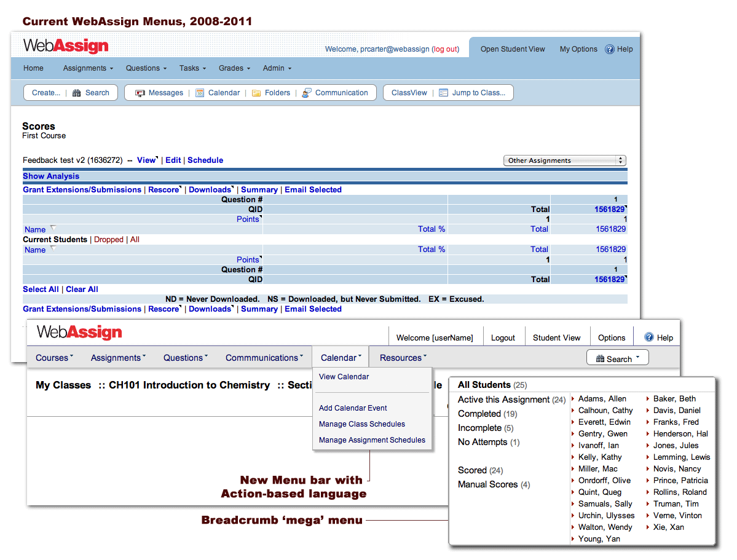This screenshot has height=560, width=737.
Task: Select Completed (19) in the mega menu
Action: [x=487, y=414]
